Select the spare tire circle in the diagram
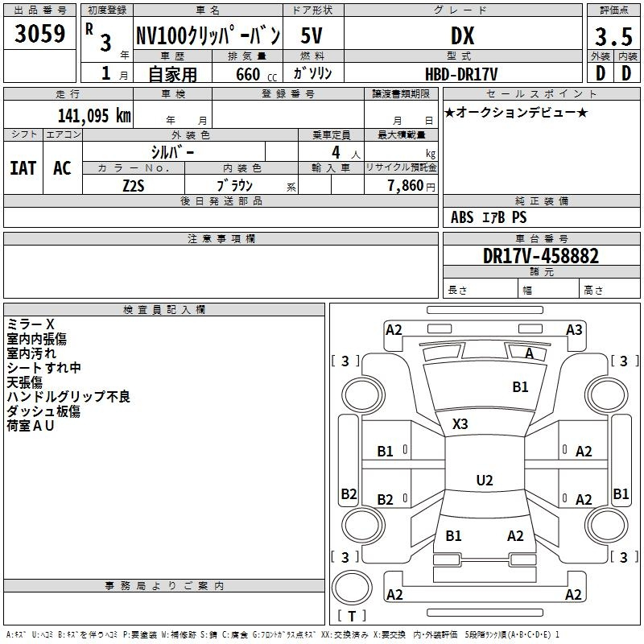 (352, 587)
